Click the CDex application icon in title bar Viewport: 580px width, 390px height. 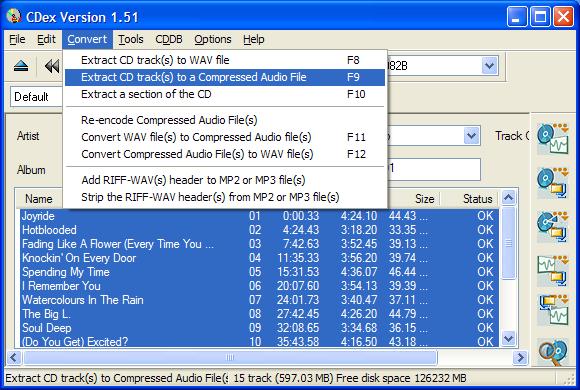pyautogui.click(x=14, y=16)
